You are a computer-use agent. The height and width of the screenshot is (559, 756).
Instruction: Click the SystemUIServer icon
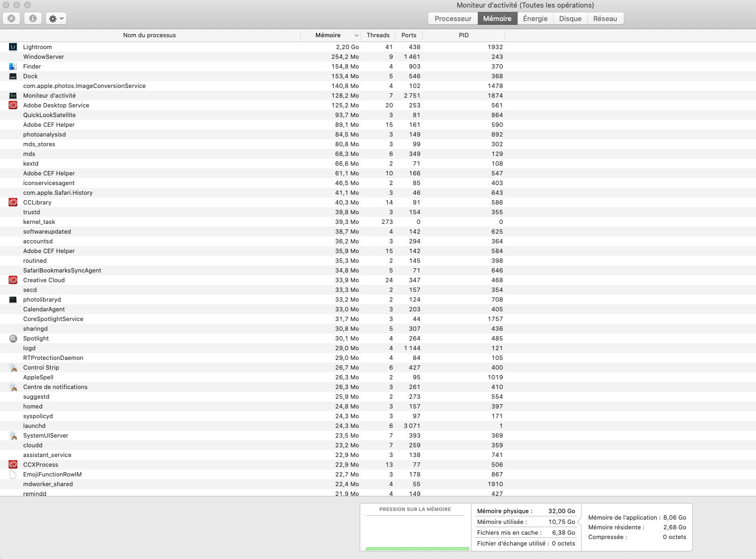click(x=13, y=435)
